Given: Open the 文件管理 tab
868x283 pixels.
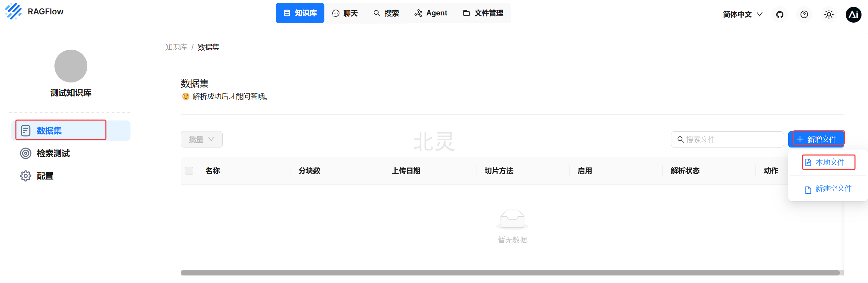Looking at the screenshot, I should click(x=483, y=13).
